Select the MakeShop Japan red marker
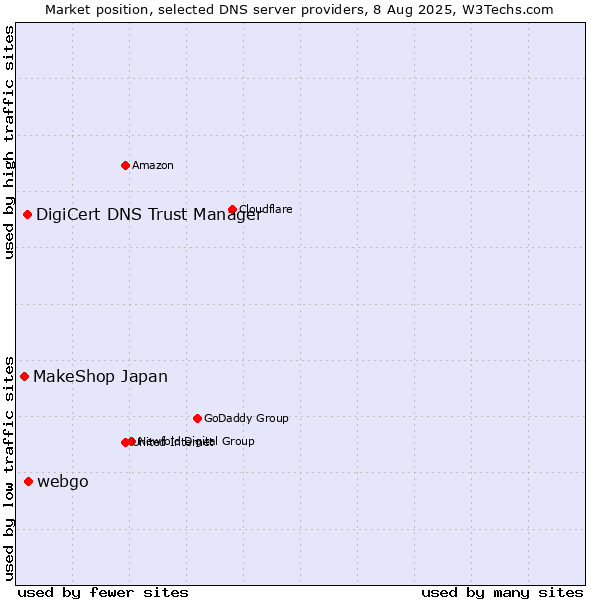The height and width of the screenshot is (600, 600). [x=24, y=377]
